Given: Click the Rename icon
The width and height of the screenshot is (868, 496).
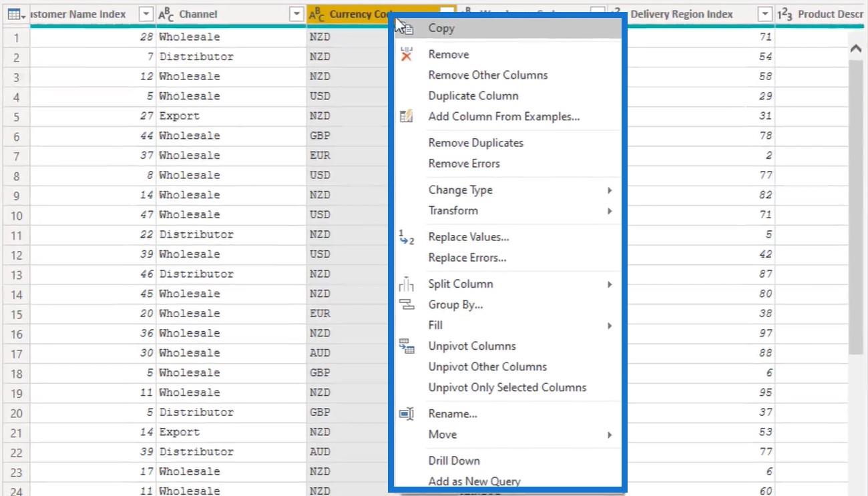Looking at the screenshot, I should click(407, 414).
